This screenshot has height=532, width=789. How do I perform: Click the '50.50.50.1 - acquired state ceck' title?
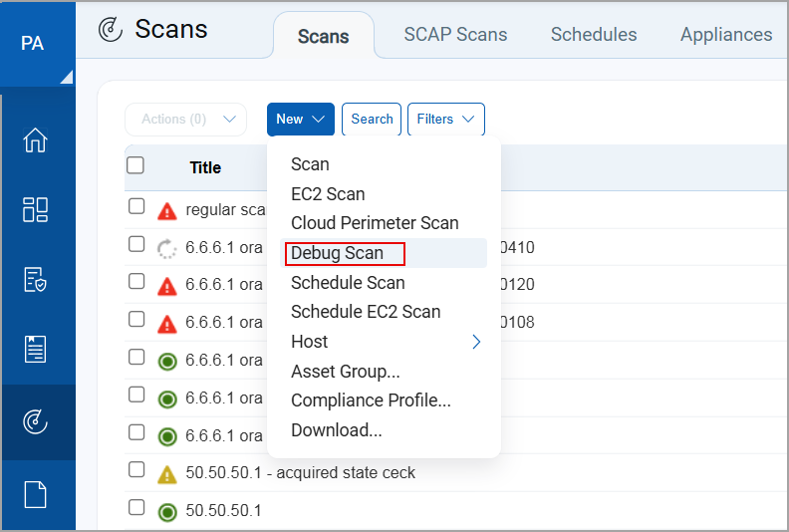pos(301,472)
